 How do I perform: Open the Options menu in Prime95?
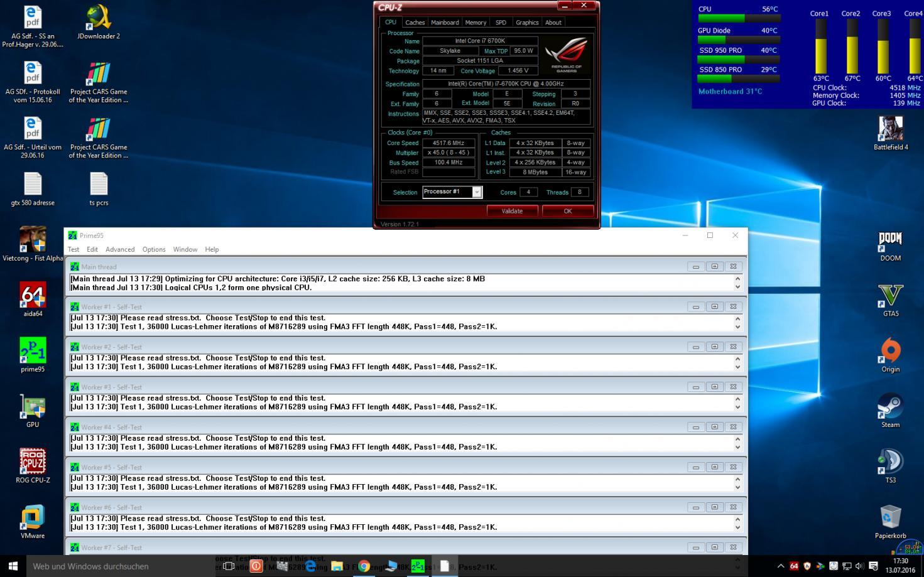click(x=154, y=249)
